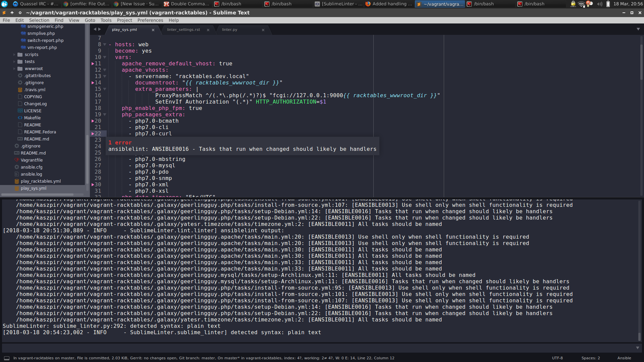The width and height of the screenshot is (644, 362).
Task: Click the back navigation arrow above the tabs
Action: (95, 29)
